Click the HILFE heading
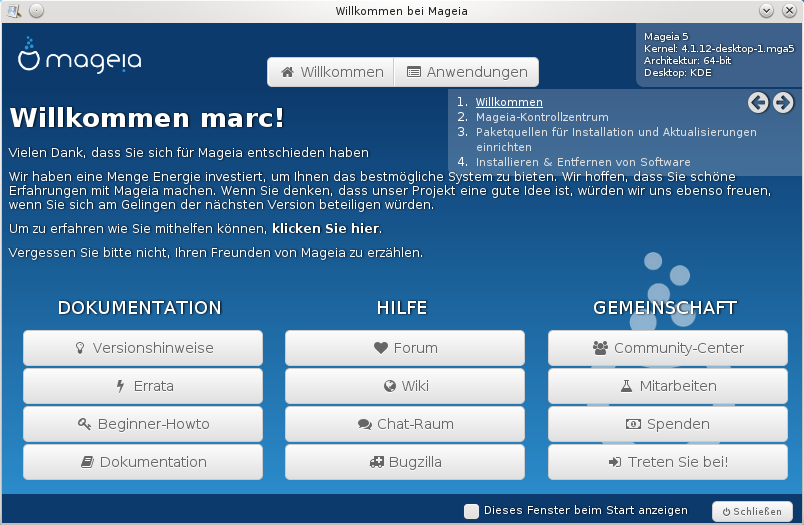804x525 pixels. (x=402, y=308)
